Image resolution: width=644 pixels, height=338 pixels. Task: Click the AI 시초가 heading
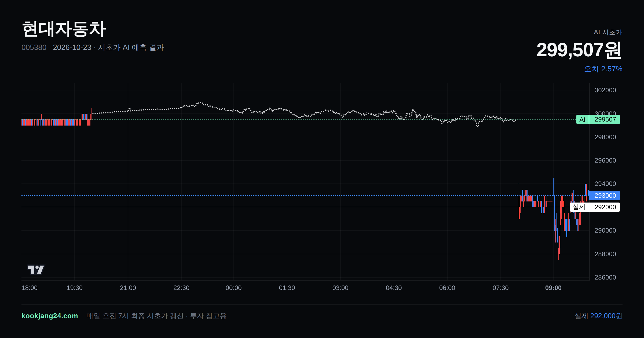(608, 32)
